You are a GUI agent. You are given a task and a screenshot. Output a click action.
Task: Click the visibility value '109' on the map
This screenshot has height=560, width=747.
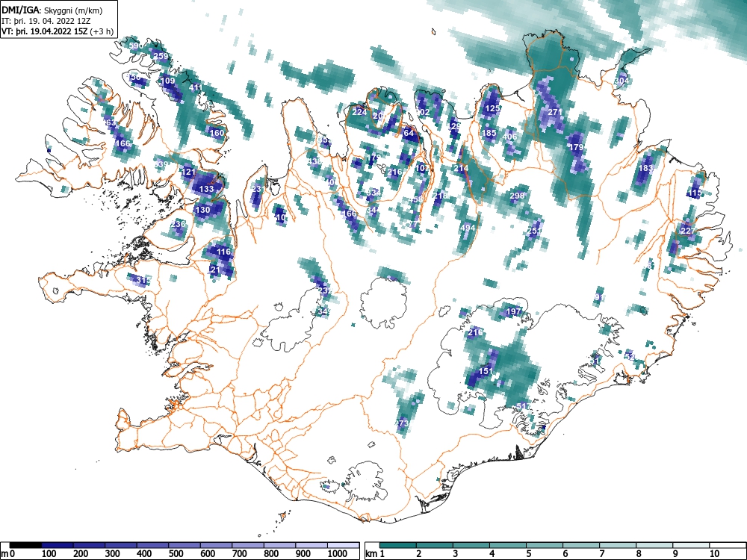167,81
